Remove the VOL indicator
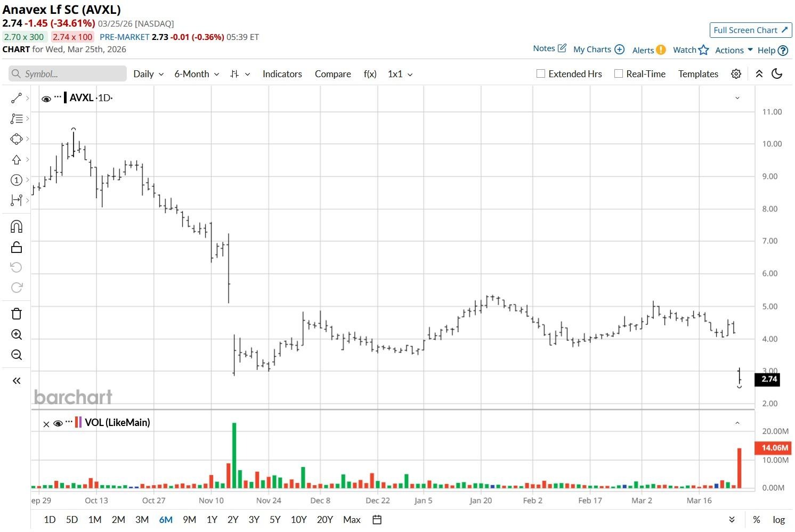This screenshot has width=795, height=532. pyautogui.click(x=46, y=424)
